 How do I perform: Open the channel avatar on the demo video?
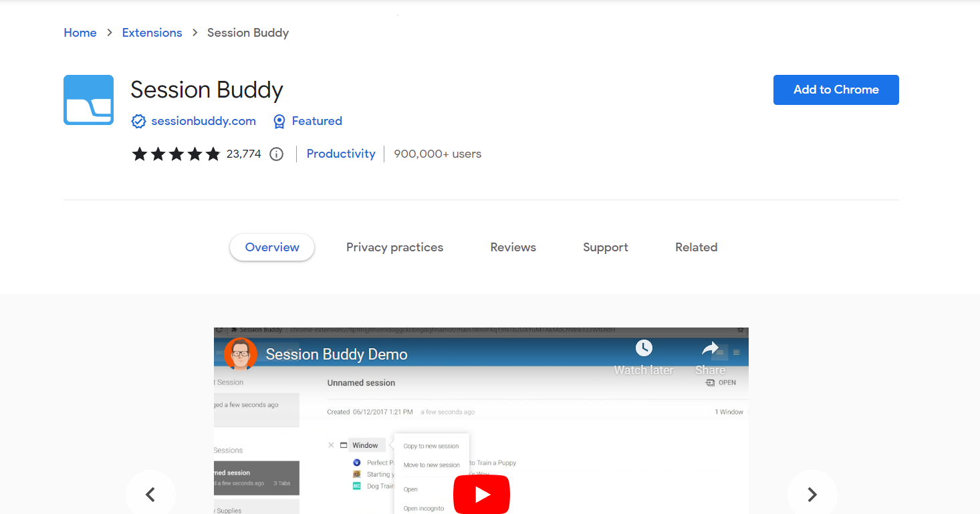point(241,354)
